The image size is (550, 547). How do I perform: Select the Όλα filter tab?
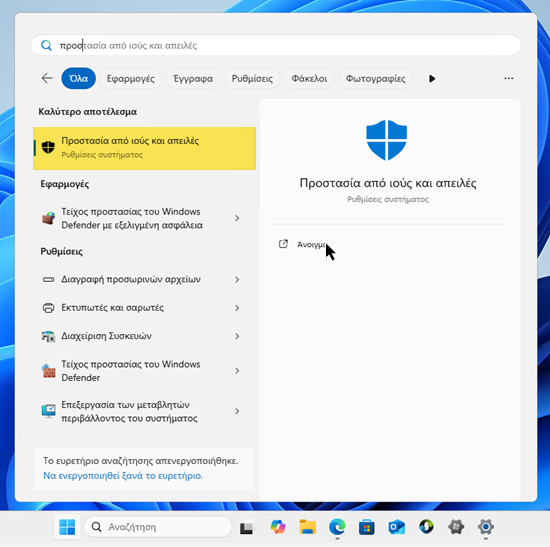(78, 78)
